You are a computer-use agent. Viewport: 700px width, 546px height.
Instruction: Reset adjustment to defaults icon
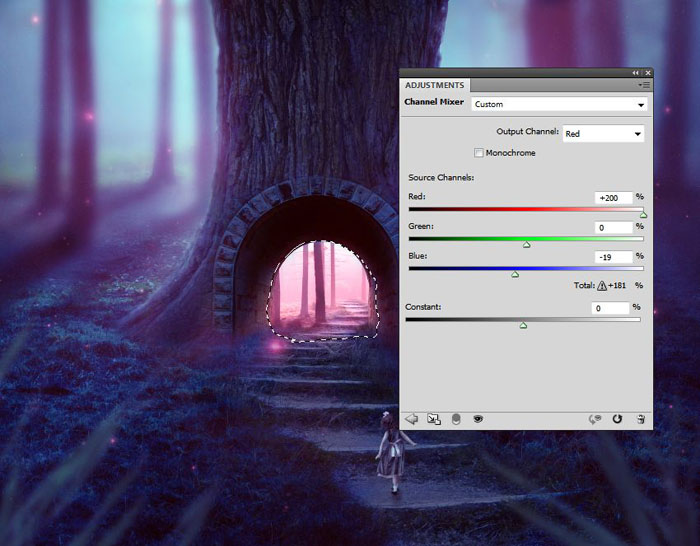coord(618,419)
